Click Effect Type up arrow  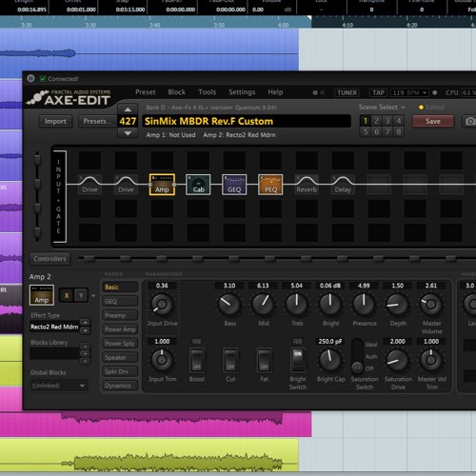85,322
